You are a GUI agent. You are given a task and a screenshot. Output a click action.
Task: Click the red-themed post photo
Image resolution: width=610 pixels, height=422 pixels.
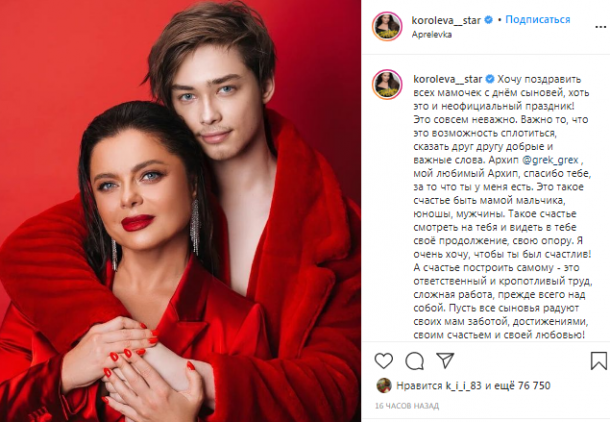click(x=180, y=211)
